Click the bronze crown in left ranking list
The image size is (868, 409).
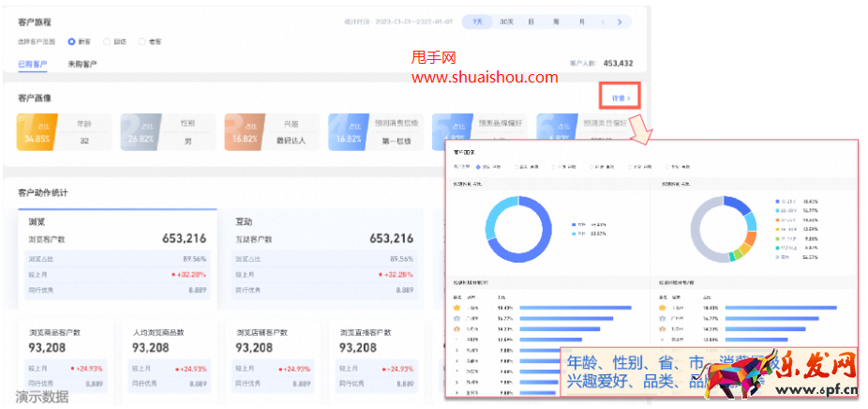pos(457,329)
